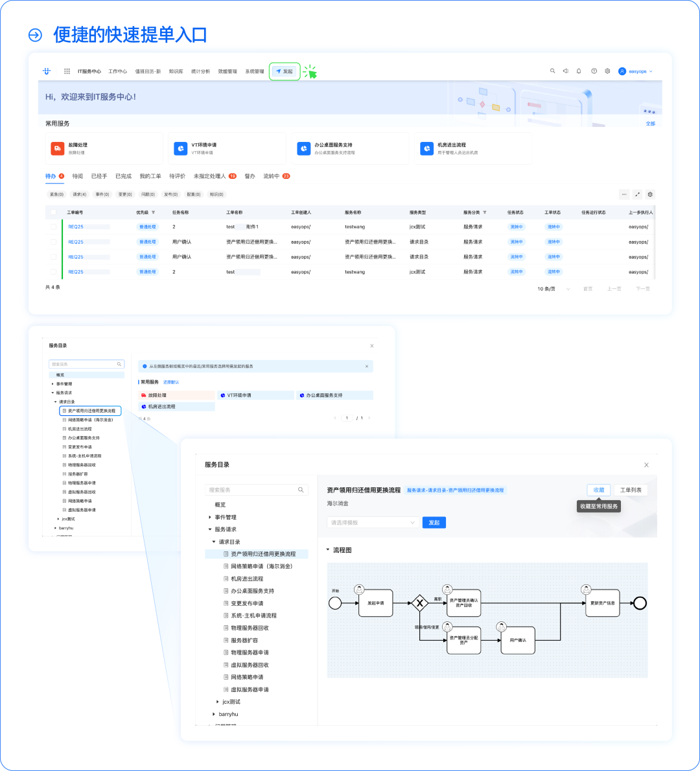Open the table column settings gear
The image size is (700, 771).
coord(650,194)
